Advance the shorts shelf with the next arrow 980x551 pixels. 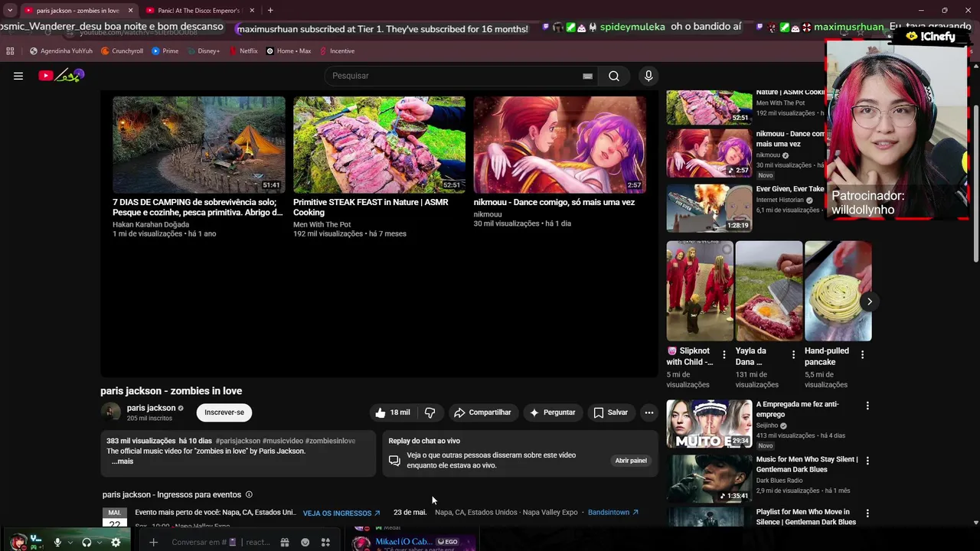point(869,302)
